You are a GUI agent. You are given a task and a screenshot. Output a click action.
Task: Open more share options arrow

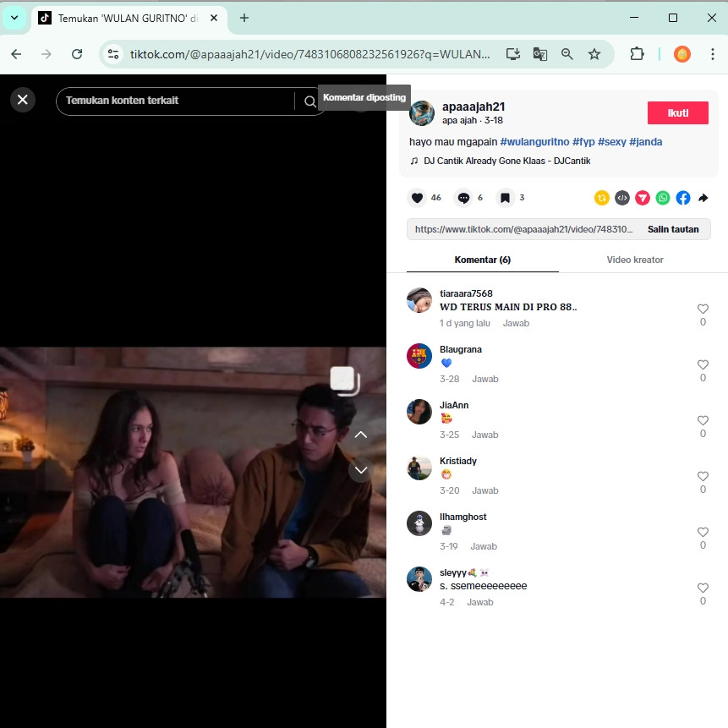coord(703,198)
